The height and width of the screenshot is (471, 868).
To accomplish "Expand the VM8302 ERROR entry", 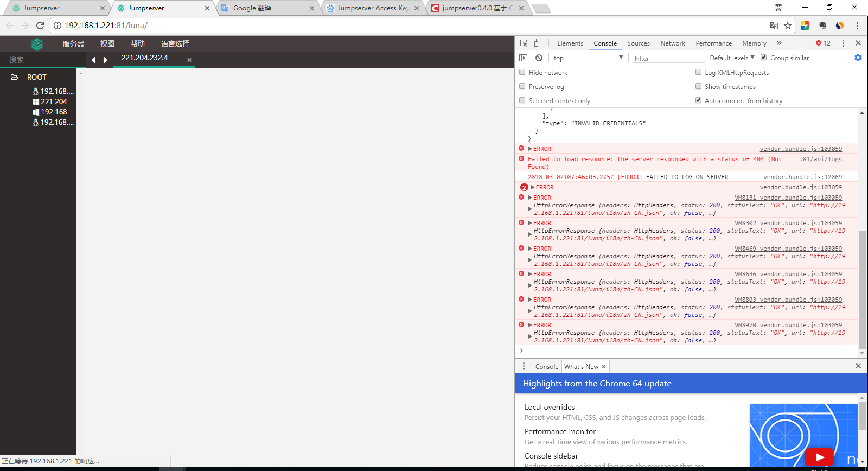I will (530, 223).
